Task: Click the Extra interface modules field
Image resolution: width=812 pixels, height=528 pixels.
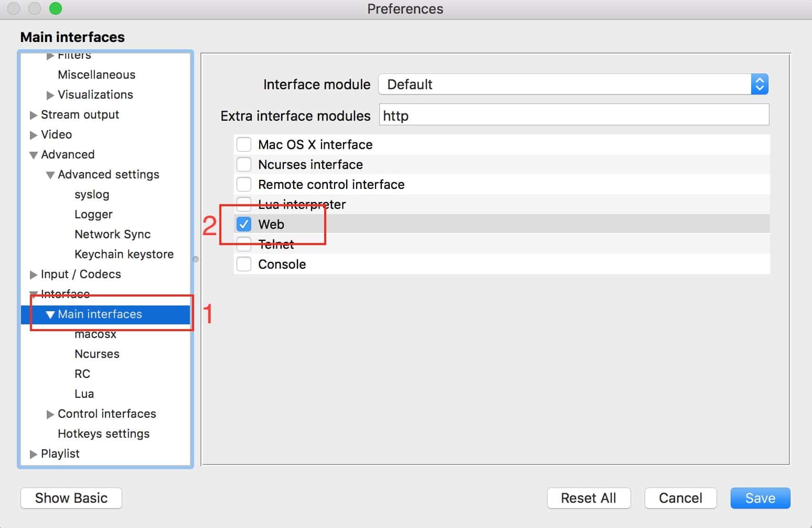Action: click(574, 115)
